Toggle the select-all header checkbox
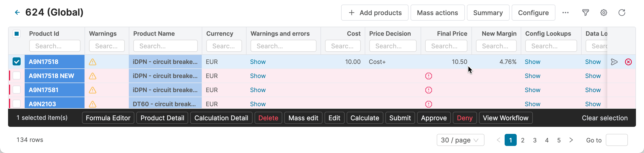 pos(17,34)
